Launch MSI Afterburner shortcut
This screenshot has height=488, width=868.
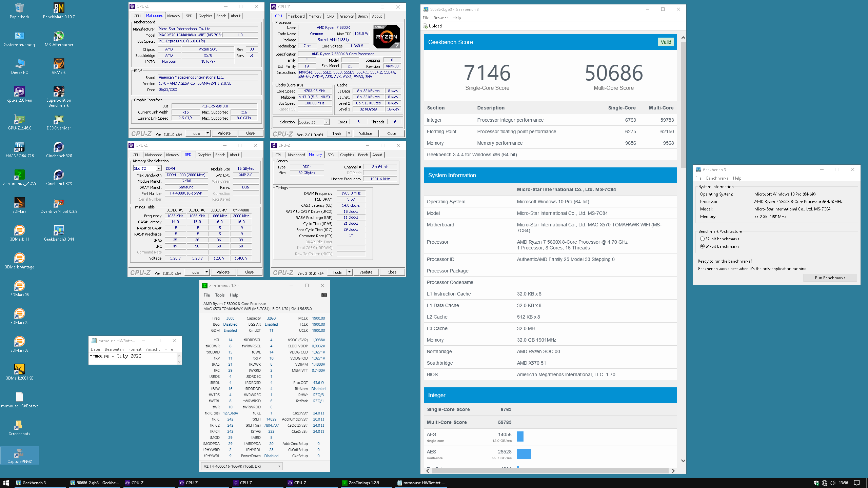[x=59, y=39]
